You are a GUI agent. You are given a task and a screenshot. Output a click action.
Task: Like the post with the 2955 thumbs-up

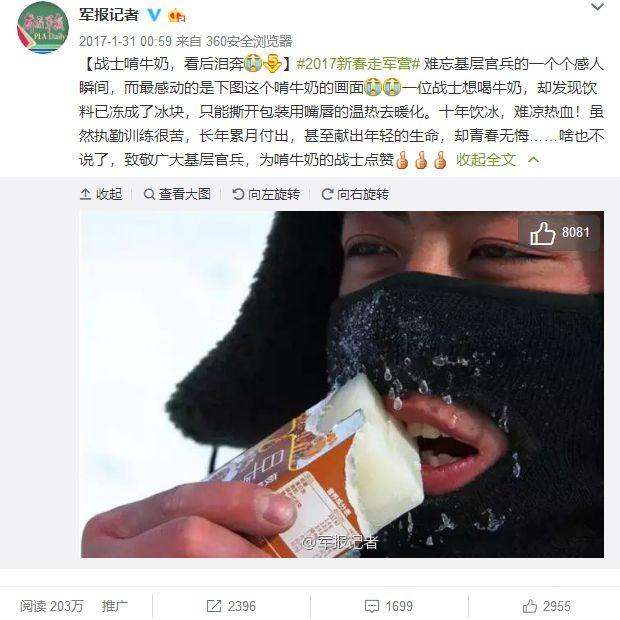tap(546, 606)
